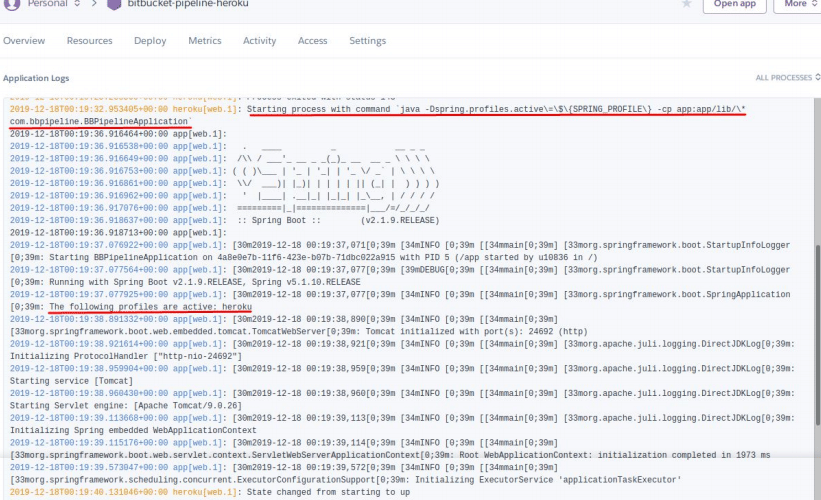Open the Access tab

(313, 41)
